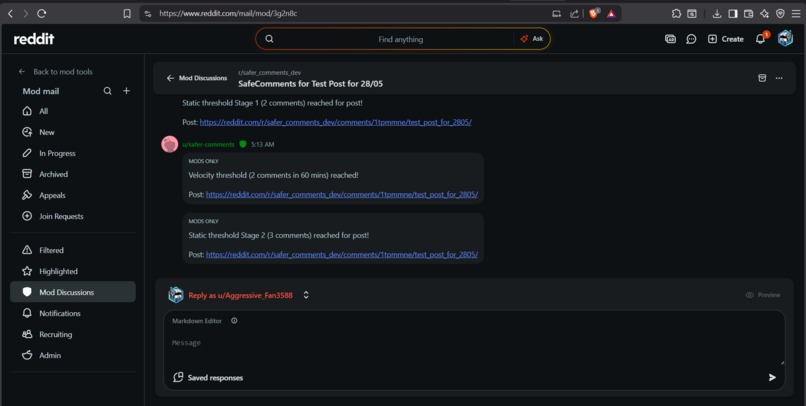Open the Admin folder
This screenshot has width=806, height=406.
[x=73, y=356]
